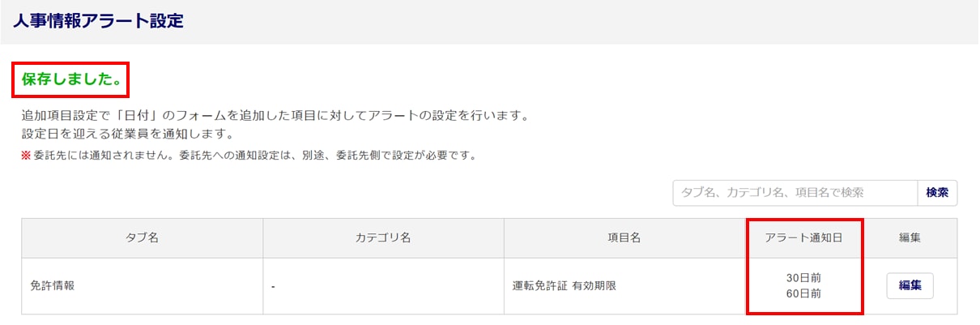980x325 pixels.
Task: Click the 人事情報アラート設定 page title
Action: pos(99,21)
